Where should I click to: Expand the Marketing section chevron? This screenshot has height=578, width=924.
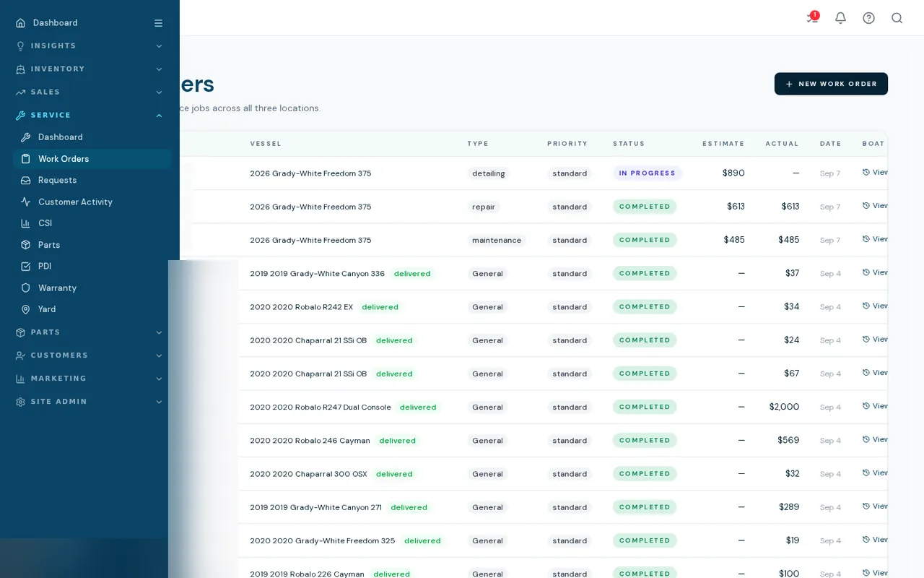(x=159, y=379)
